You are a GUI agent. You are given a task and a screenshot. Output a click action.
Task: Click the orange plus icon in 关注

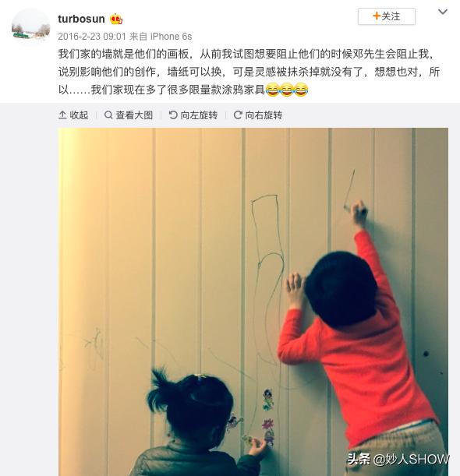[377, 16]
